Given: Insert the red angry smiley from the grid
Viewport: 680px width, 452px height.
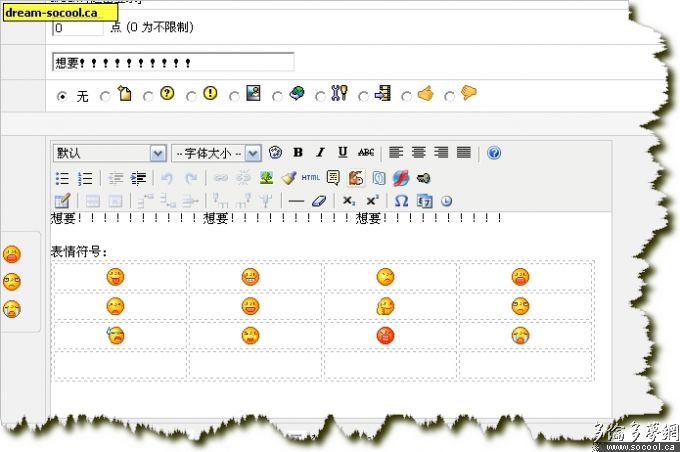Looking at the screenshot, I should (x=385, y=336).
